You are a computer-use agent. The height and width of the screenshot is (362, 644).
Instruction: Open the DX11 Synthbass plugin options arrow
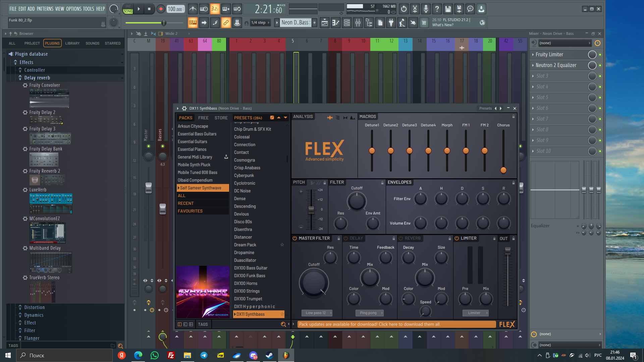178,108
